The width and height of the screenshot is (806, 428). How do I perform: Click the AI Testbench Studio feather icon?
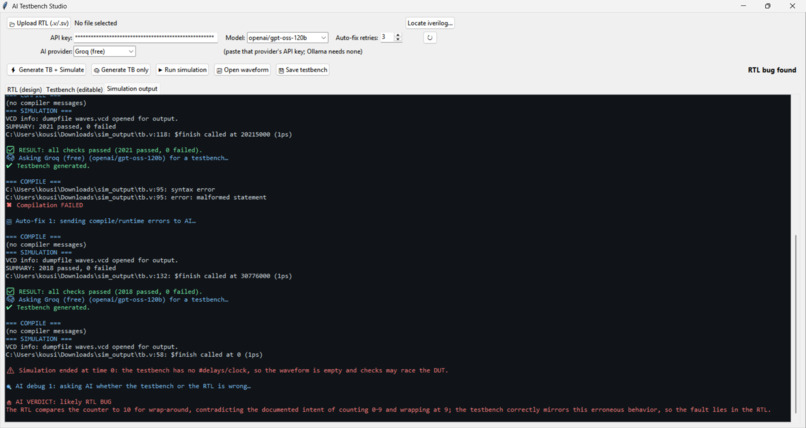pos(6,6)
